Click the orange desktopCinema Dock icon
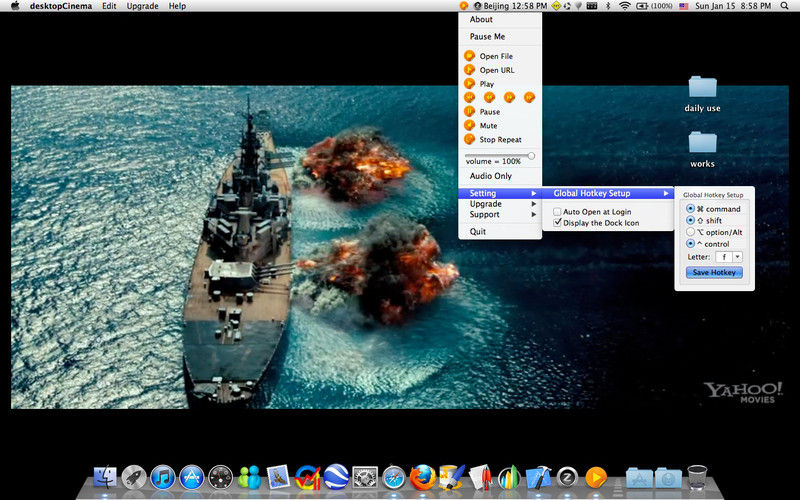Screen dimensions: 800x500 (x=596, y=477)
